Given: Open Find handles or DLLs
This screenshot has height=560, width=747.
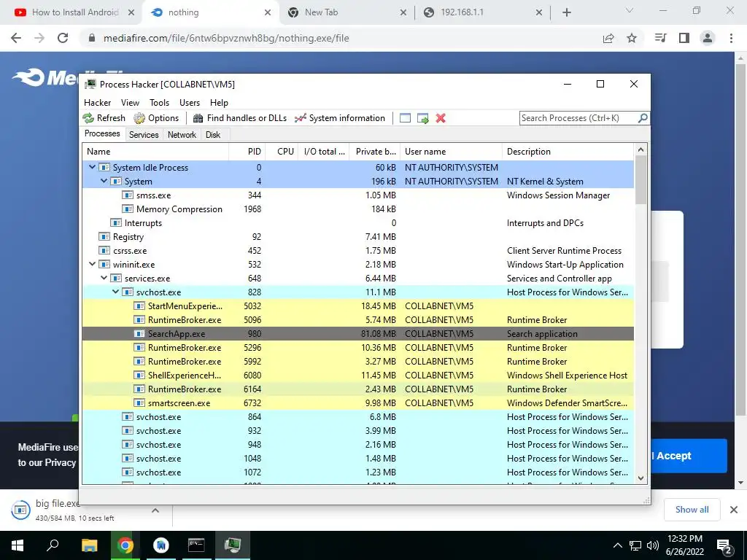Looking at the screenshot, I should coord(239,118).
